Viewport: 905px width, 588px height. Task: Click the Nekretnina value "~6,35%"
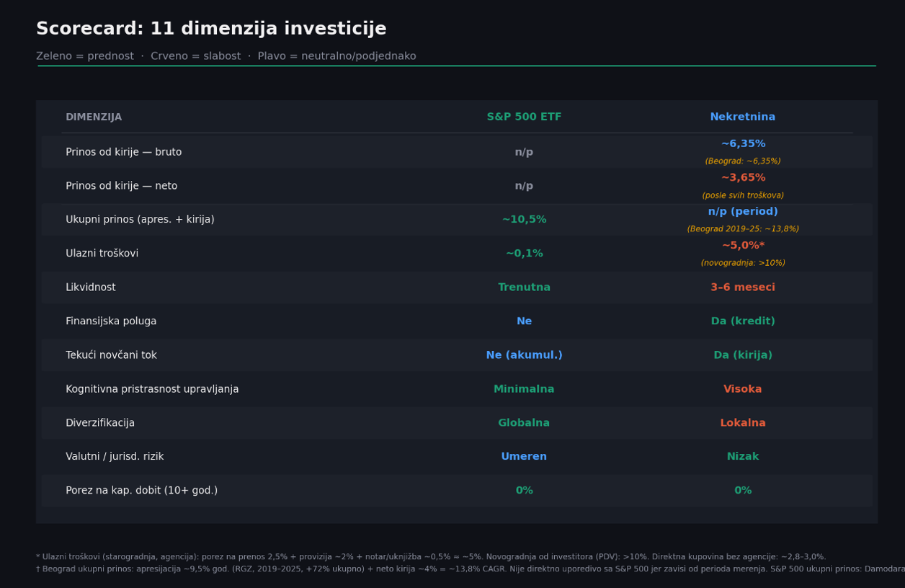743,144
